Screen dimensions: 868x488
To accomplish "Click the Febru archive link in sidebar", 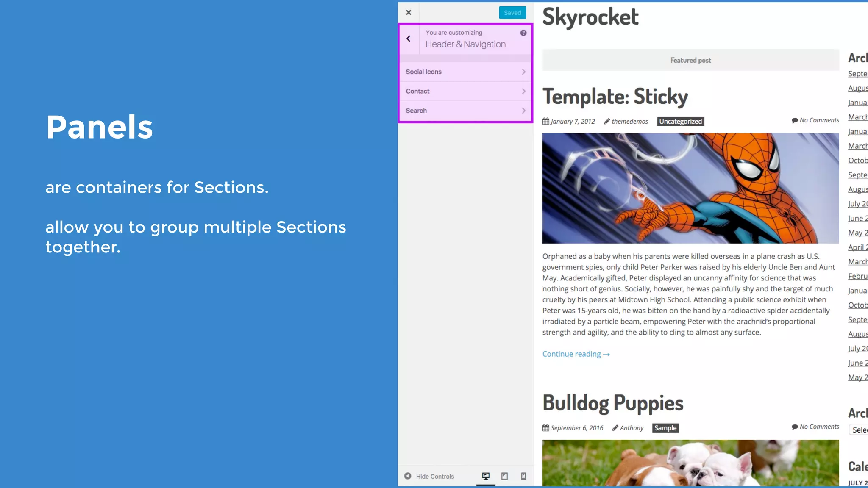I will pos(858,276).
